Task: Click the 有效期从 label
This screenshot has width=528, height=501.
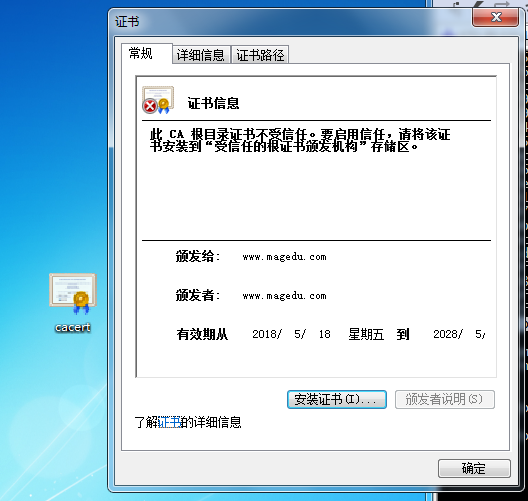Action: point(202,334)
